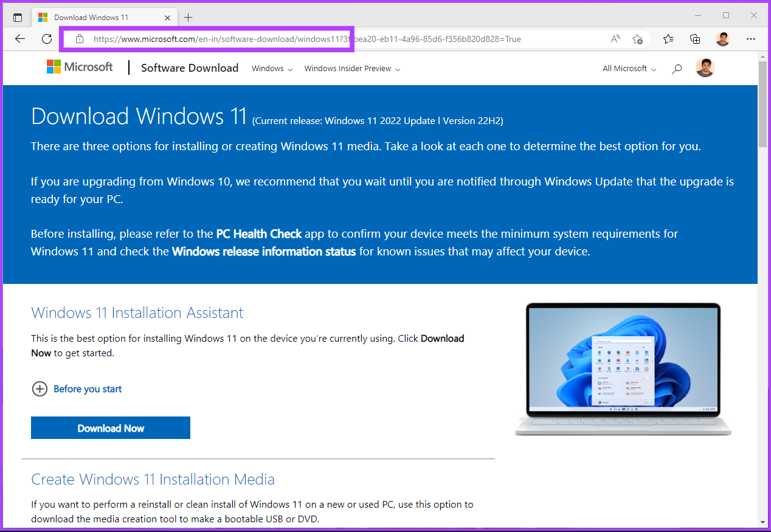Open the Windows Insider Preview dropdown
771x532 pixels.
pos(351,69)
